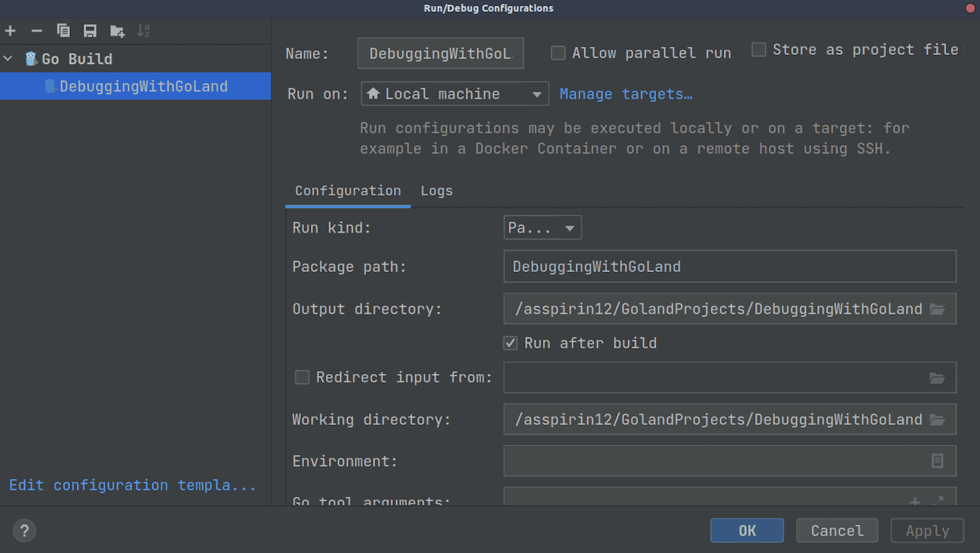Viewport: 980px width, 553px height.
Task: Enable the Redirect input from checkbox
Action: 302,377
